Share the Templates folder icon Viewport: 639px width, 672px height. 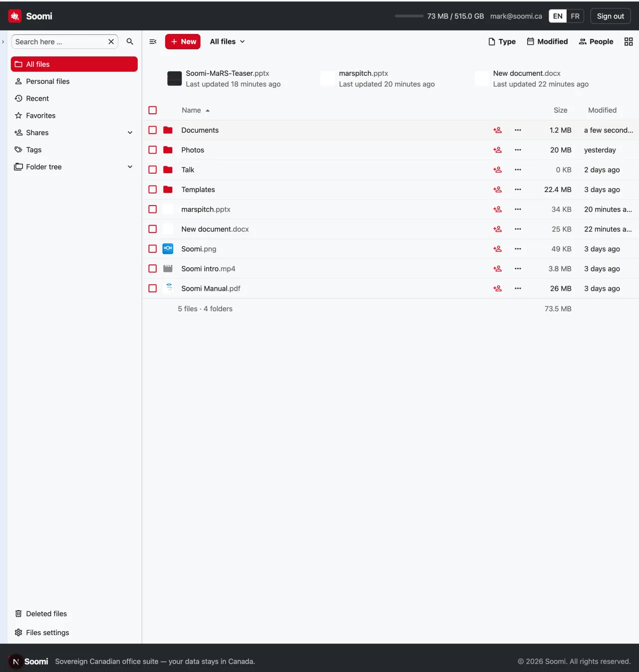click(x=497, y=190)
